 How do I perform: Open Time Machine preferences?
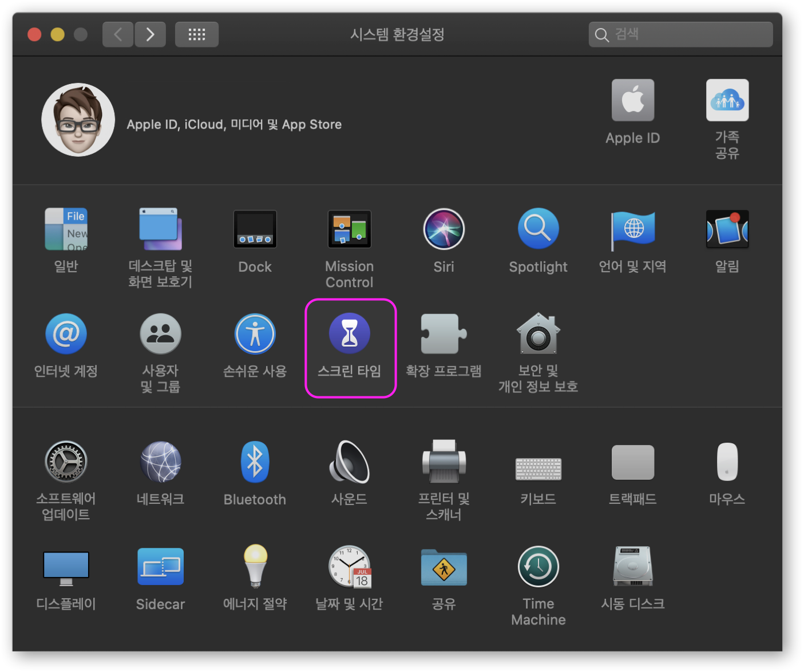538,567
